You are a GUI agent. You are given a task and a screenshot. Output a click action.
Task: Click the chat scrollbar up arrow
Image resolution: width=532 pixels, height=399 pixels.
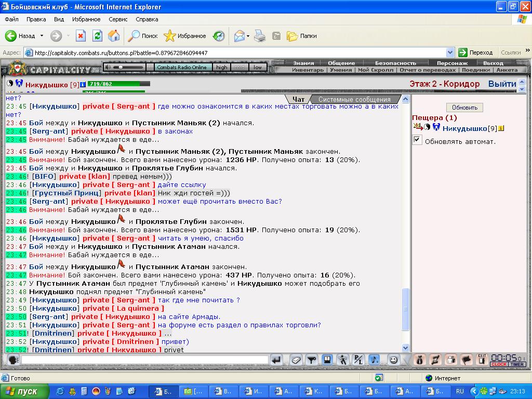click(405, 99)
